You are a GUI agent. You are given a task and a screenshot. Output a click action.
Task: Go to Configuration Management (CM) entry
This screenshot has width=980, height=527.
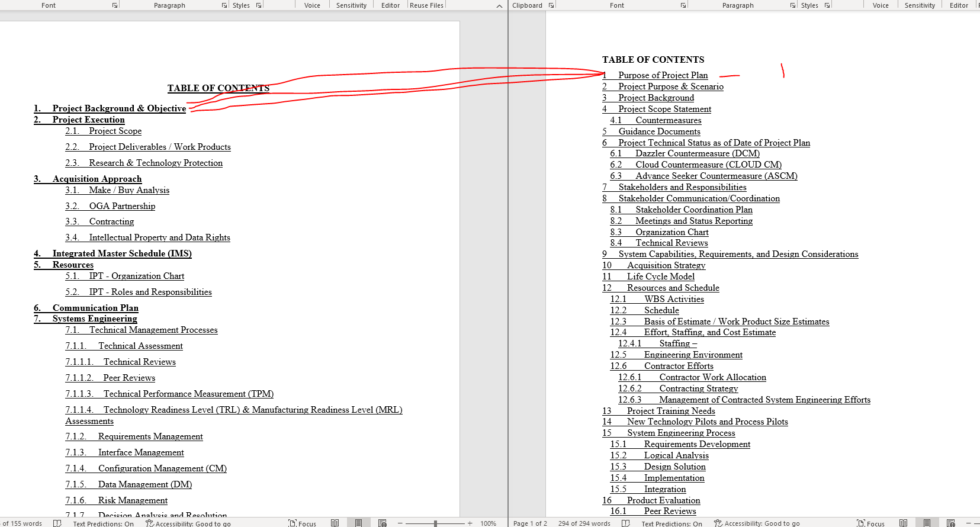point(146,468)
